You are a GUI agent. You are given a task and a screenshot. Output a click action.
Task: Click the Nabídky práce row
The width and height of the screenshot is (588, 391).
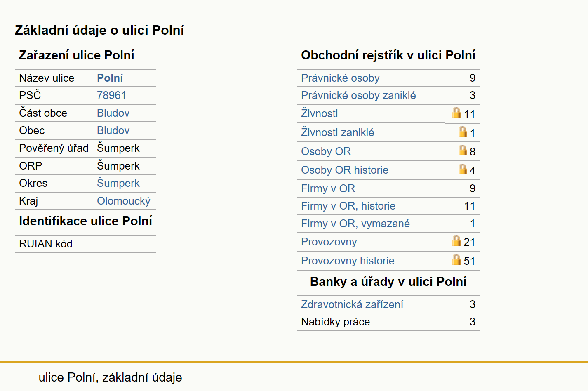388,322
